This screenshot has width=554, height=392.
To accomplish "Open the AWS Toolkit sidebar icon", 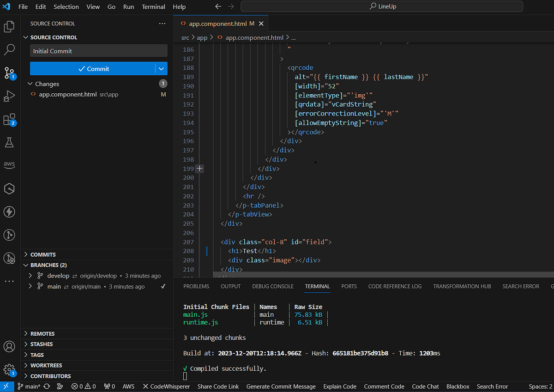I will pos(9,165).
